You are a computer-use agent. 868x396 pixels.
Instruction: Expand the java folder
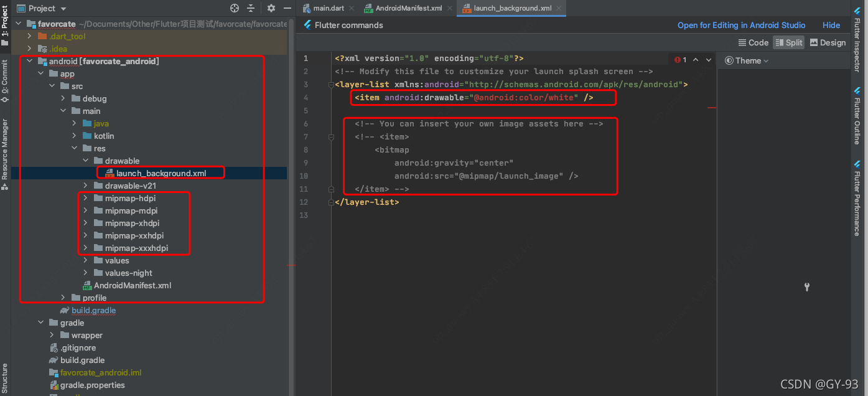(x=74, y=123)
